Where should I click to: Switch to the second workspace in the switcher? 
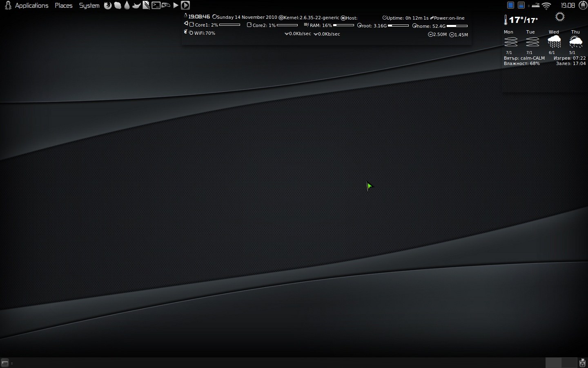click(569, 362)
